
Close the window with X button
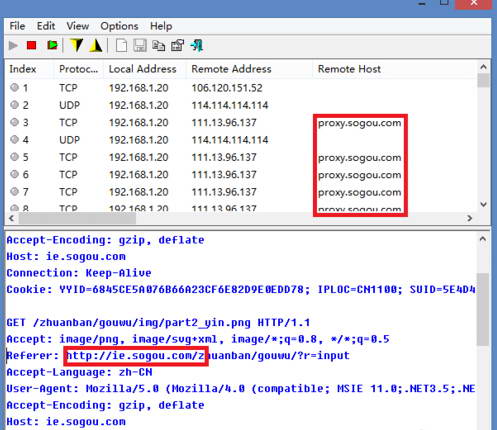tap(474, 4)
